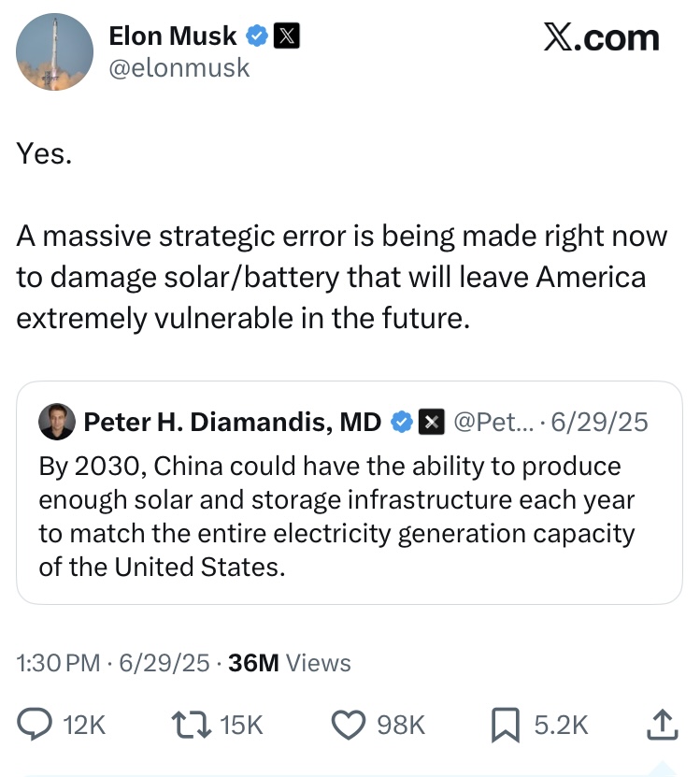
Task: Click the X affiliation badge beside Elon Musk
Action: pos(286,37)
